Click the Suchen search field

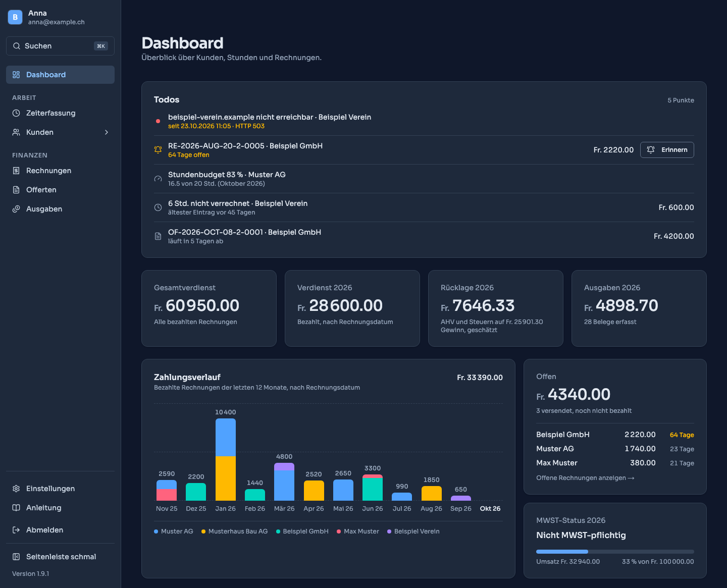(60, 46)
